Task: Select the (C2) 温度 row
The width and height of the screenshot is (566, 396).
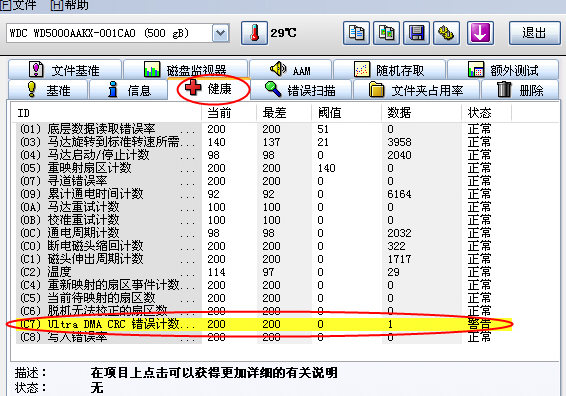Action: point(264,272)
